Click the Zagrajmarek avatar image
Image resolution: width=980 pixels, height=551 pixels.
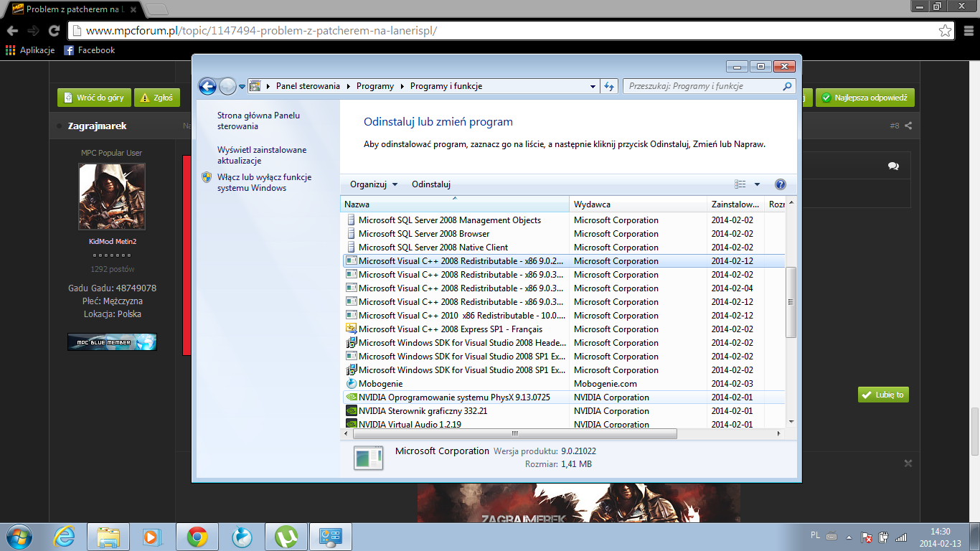pos(112,197)
